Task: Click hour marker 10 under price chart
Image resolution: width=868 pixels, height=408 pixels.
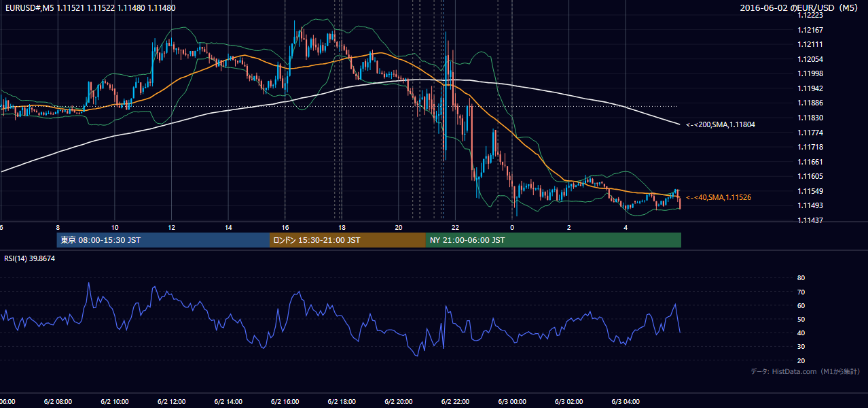Action: click(x=115, y=227)
